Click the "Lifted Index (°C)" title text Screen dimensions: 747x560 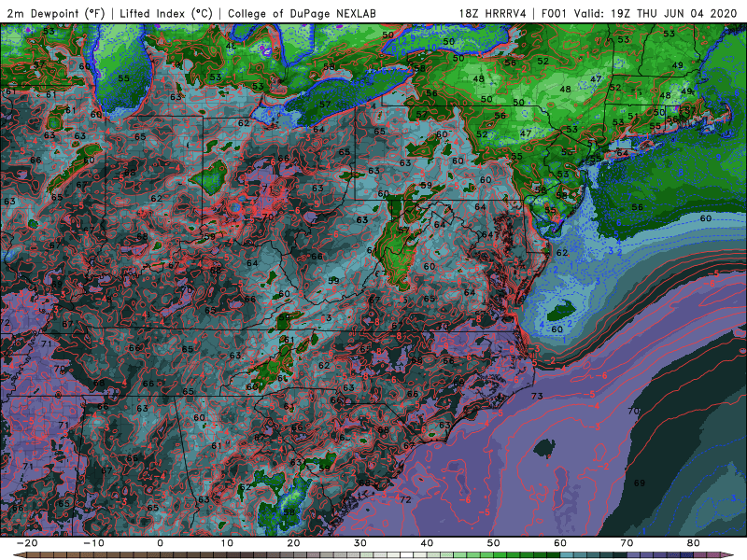pyautogui.click(x=166, y=14)
